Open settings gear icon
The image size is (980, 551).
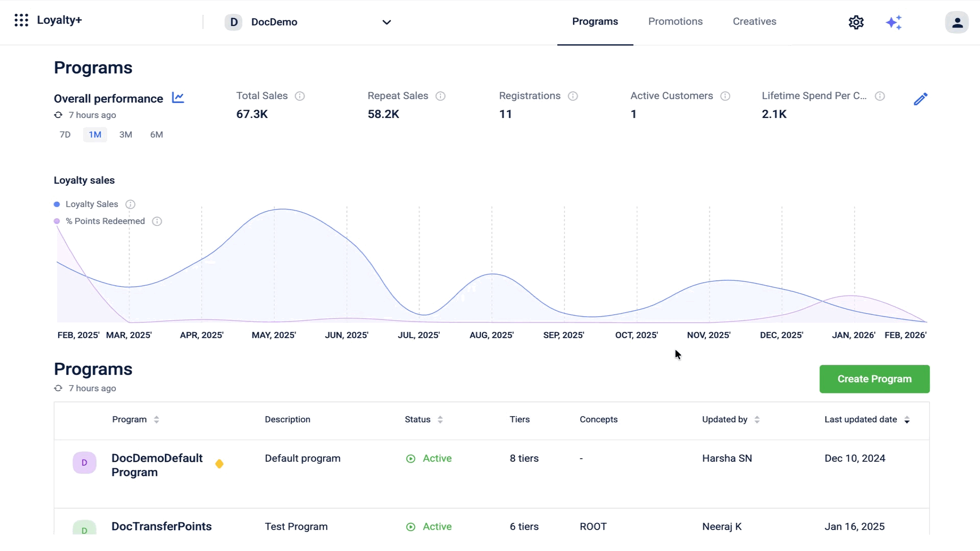pyautogui.click(x=856, y=22)
